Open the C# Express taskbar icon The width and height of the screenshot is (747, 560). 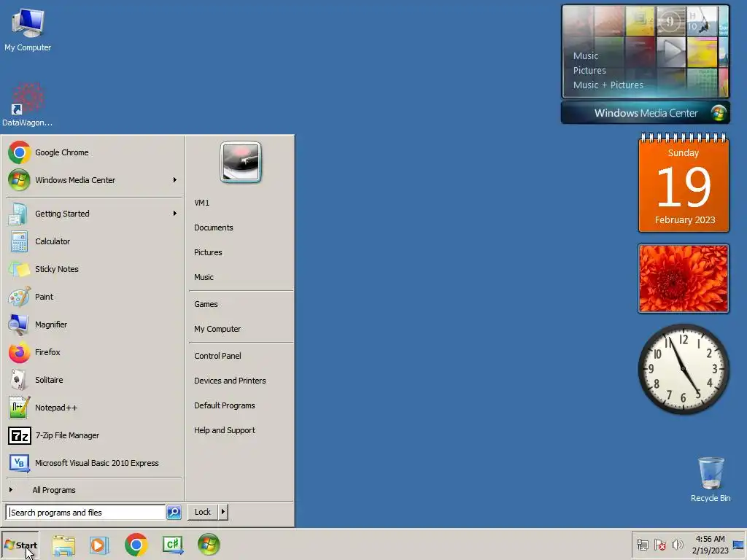coord(172,545)
